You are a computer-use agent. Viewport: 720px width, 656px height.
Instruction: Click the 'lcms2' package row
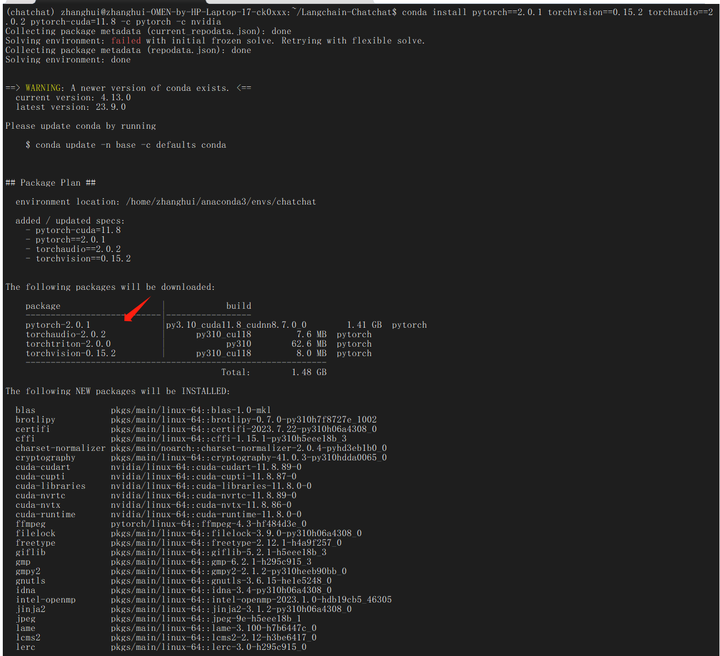point(166,638)
